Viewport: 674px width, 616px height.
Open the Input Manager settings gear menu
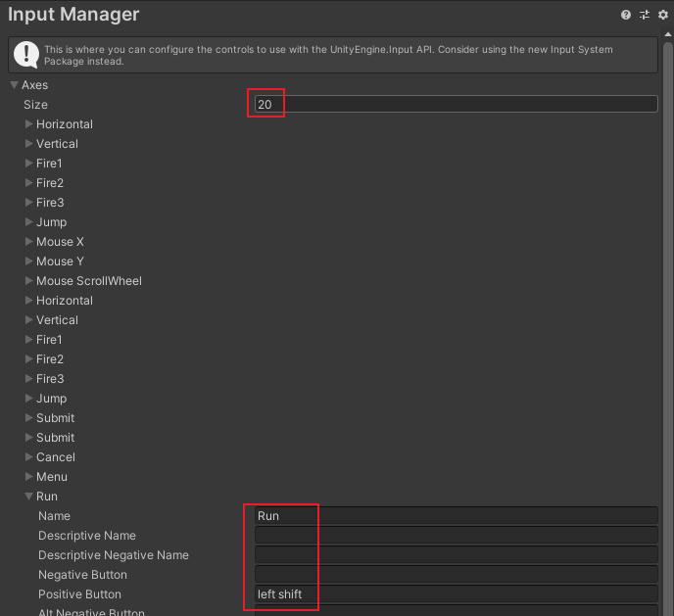pos(663,15)
